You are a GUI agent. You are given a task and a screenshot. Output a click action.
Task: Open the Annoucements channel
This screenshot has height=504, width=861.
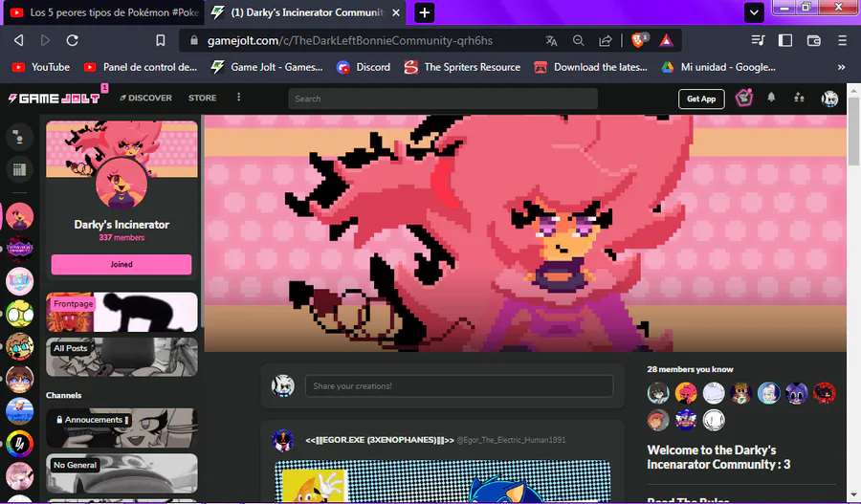tap(121, 428)
